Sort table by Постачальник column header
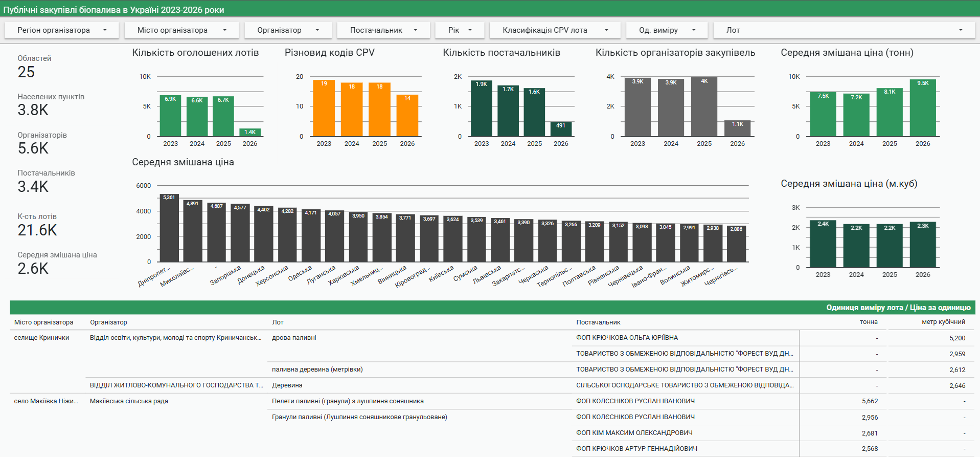980x457 pixels. pyautogui.click(x=598, y=322)
